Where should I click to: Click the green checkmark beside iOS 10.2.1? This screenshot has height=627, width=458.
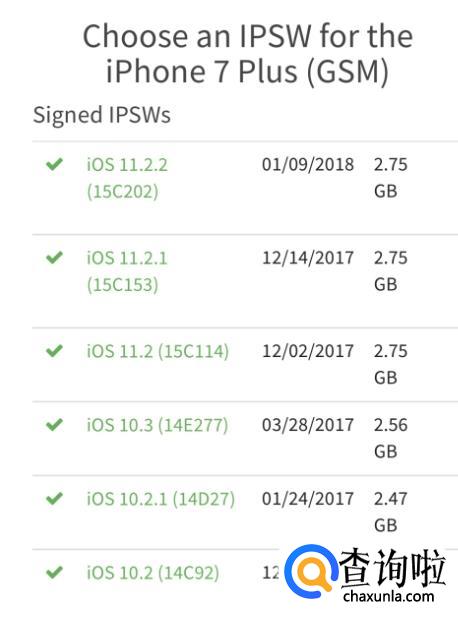[x=54, y=499]
